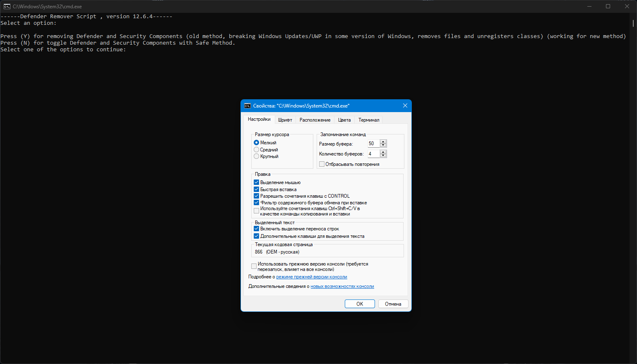
Task: Click the console icon in Свойства dialog title
Action: [x=248, y=106]
